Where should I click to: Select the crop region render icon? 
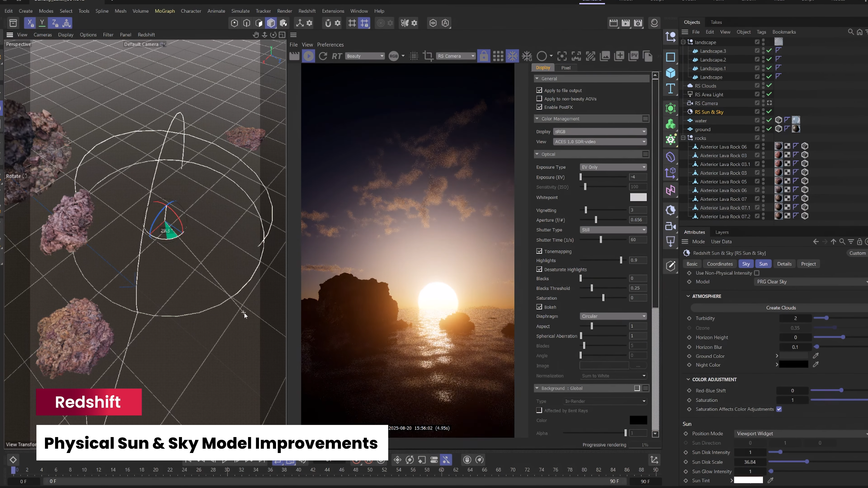(x=428, y=56)
